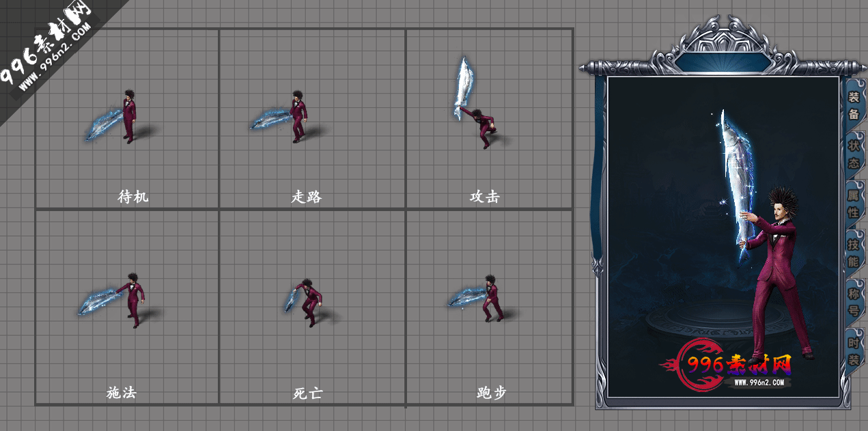Switch to the 状态 tab
This screenshot has height=431, width=868.
(854, 154)
